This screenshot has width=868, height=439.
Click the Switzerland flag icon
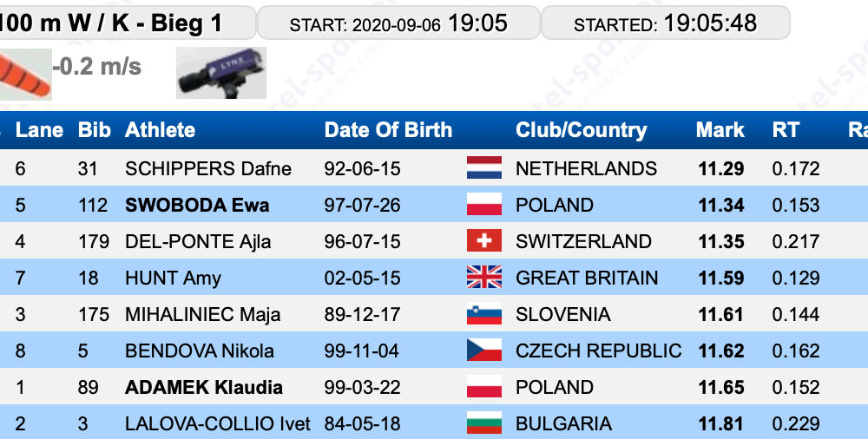[484, 241]
